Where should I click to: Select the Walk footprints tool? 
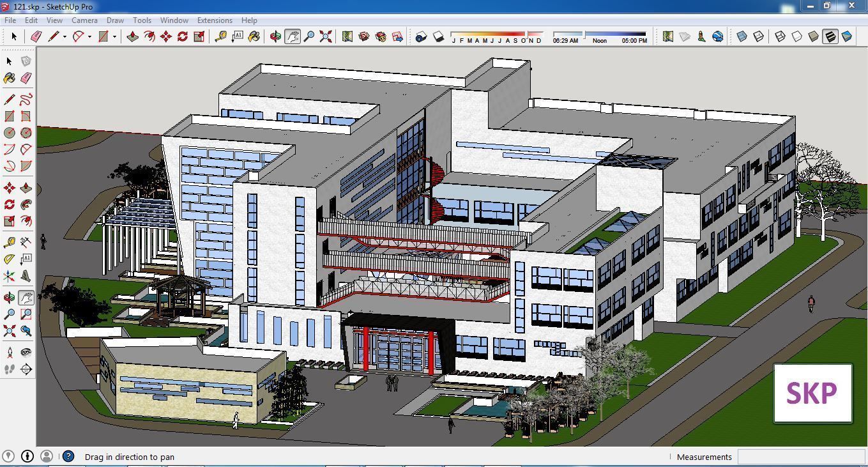(x=9, y=369)
